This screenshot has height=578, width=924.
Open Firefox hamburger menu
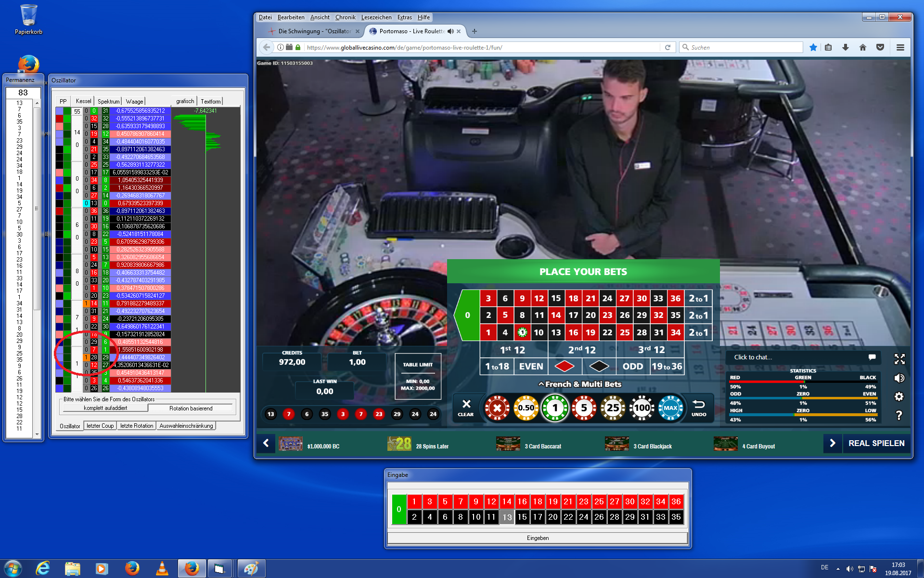(900, 47)
